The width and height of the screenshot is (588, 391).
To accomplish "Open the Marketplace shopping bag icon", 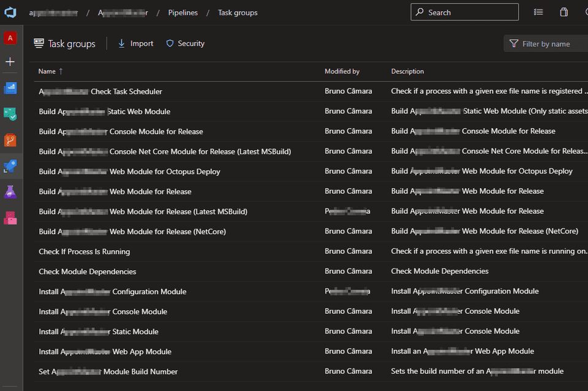I will (x=563, y=12).
